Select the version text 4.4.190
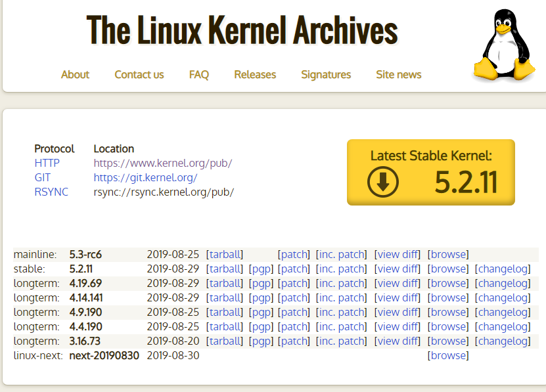546x392 pixels. (x=85, y=327)
